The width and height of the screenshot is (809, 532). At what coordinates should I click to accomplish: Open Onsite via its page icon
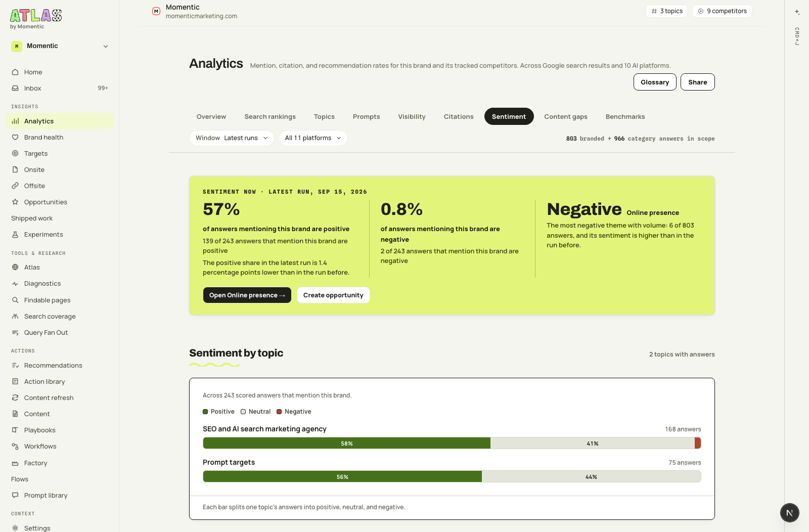(x=15, y=170)
